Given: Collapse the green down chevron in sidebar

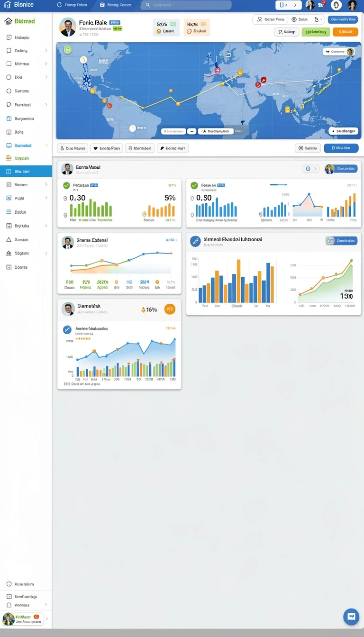Looking at the screenshot, I should (46, 146).
